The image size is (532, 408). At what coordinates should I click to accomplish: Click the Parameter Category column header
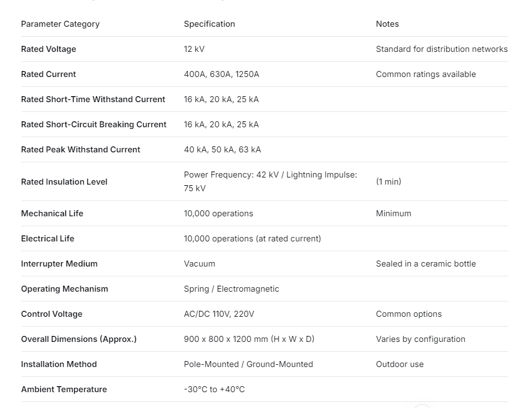pos(60,24)
